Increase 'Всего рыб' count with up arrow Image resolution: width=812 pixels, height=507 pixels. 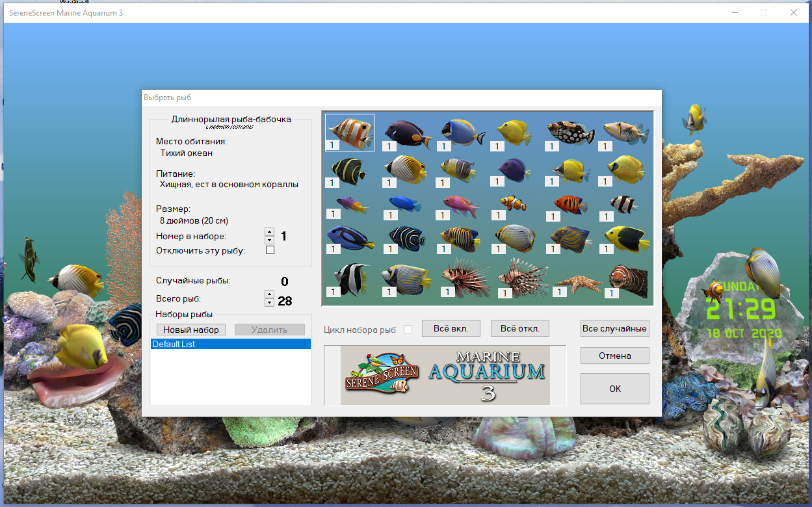[x=270, y=295]
